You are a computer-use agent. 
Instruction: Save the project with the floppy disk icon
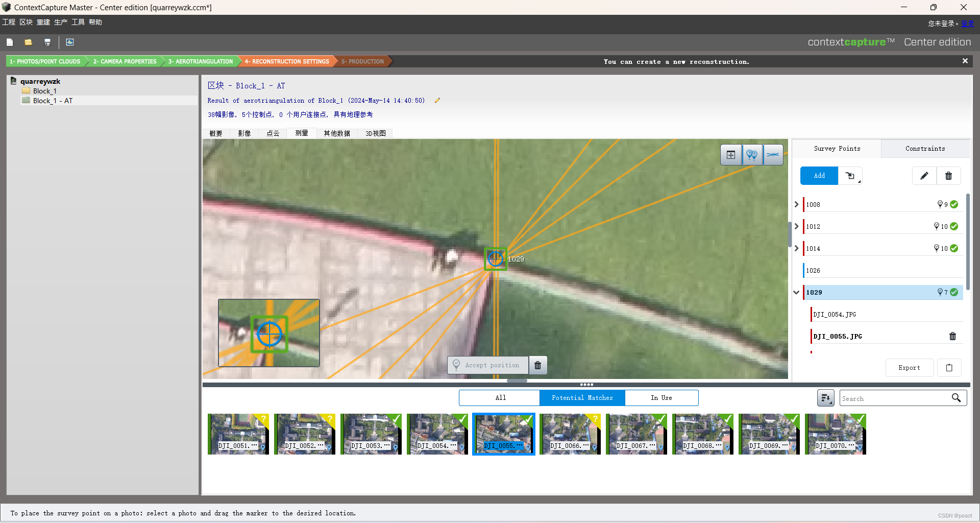click(47, 42)
